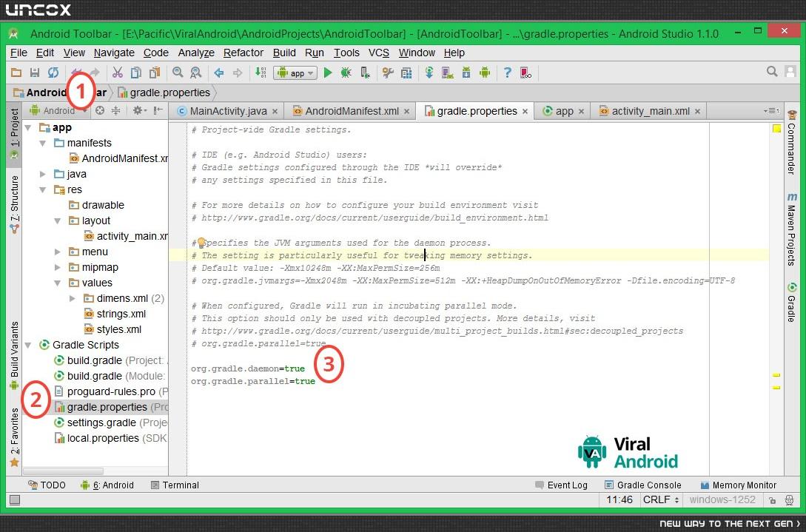Toggle the Maven Projects tool window
The width and height of the screenshot is (806, 532).
tap(792, 229)
